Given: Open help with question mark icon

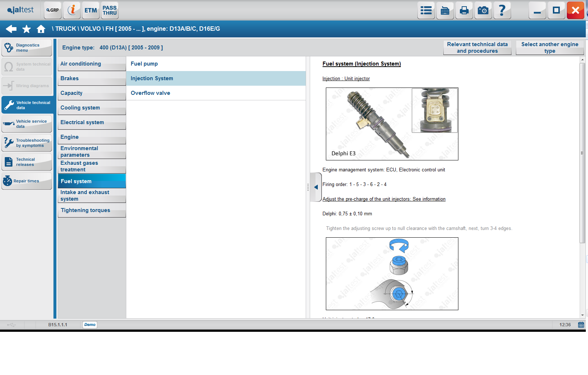Looking at the screenshot, I should (x=502, y=10).
